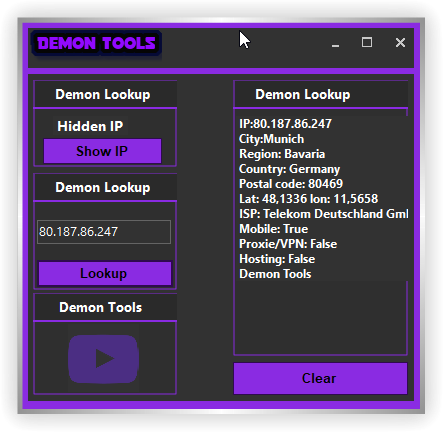Maximize the Demon Tools window
Viewport: 443px width, 432px height.
[x=367, y=42]
